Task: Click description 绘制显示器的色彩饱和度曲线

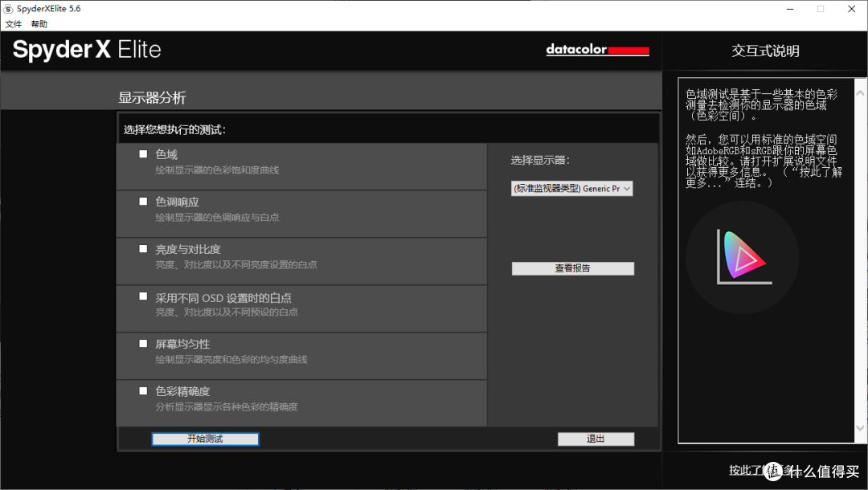Action: pyautogui.click(x=217, y=169)
